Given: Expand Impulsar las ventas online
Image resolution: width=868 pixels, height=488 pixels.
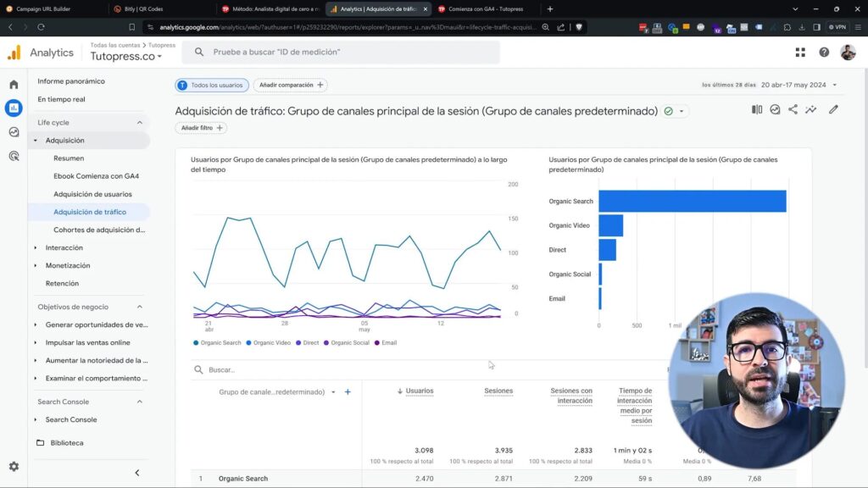Looking at the screenshot, I should pyautogui.click(x=36, y=342).
